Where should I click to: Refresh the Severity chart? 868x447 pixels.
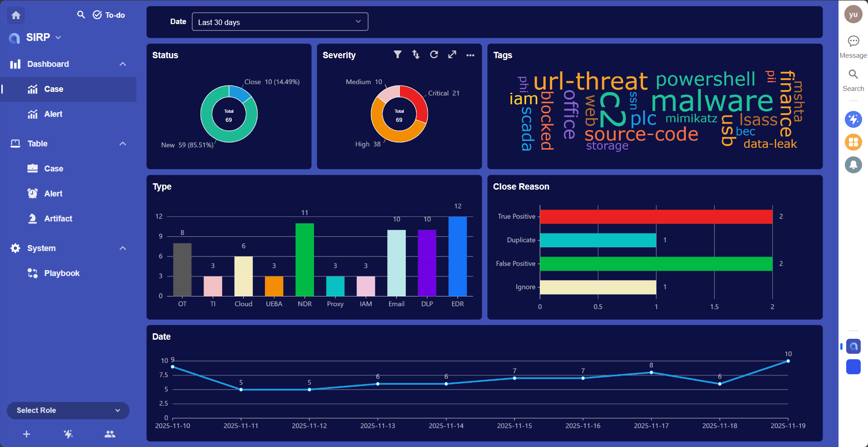pos(434,55)
